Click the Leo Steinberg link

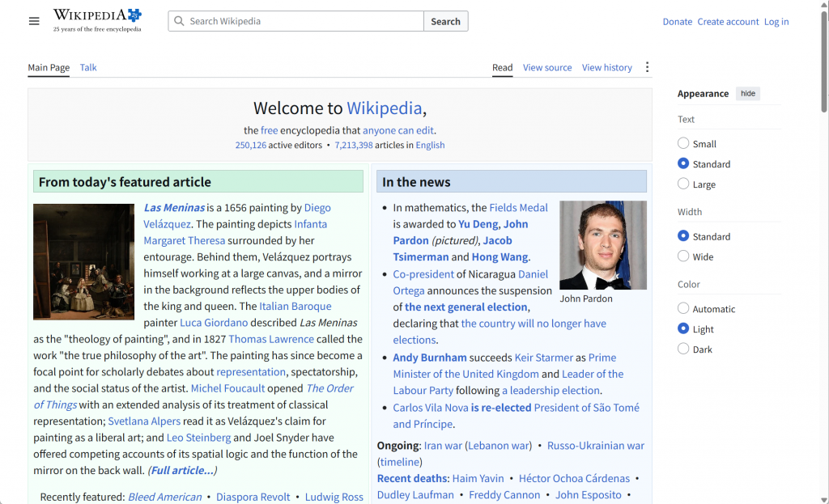199,438
